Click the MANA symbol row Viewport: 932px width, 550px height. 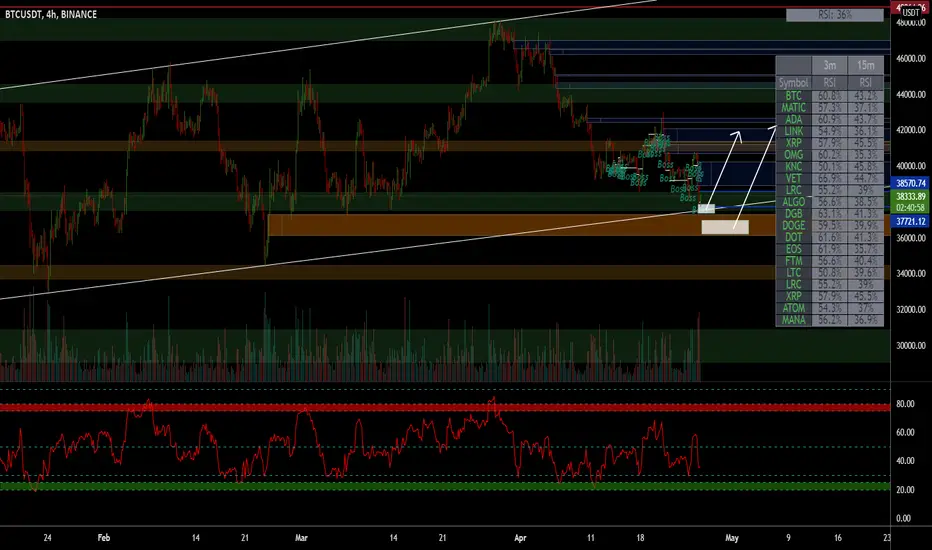coord(794,320)
